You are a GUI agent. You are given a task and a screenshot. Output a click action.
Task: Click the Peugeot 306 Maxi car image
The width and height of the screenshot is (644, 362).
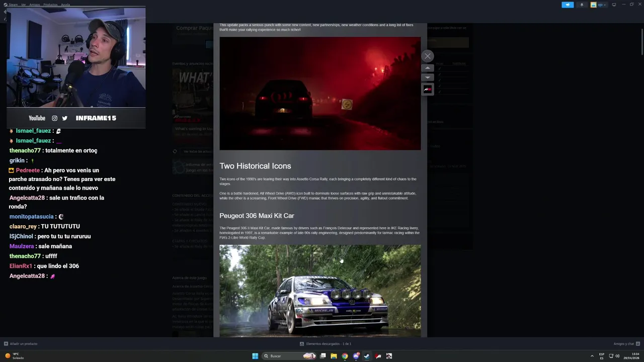click(320, 291)
